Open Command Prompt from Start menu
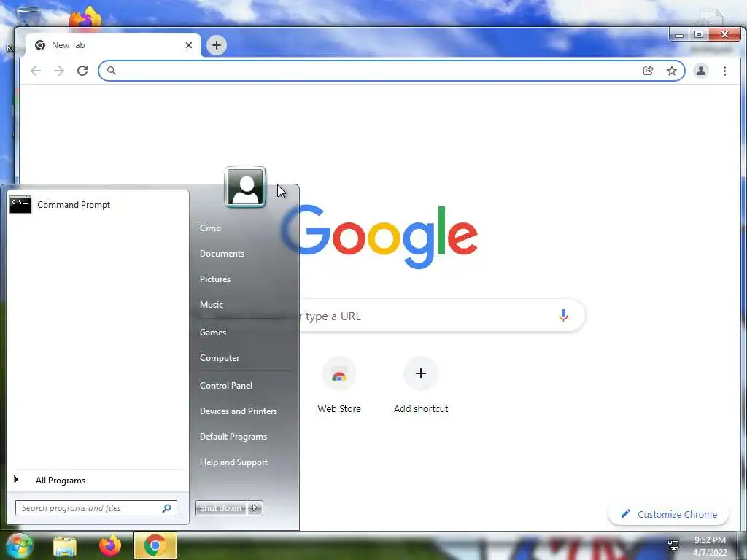The width and height of the screenshot is (747, 560). [98, 205]
